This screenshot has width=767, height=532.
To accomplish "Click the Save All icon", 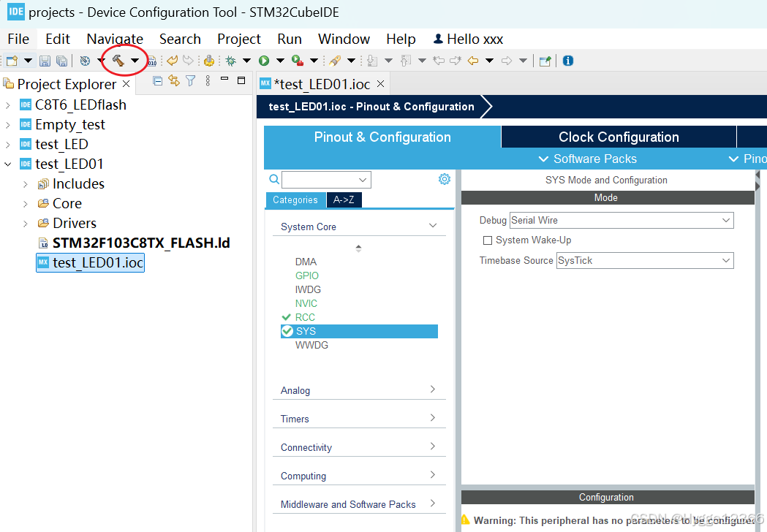I will point(61,61).
